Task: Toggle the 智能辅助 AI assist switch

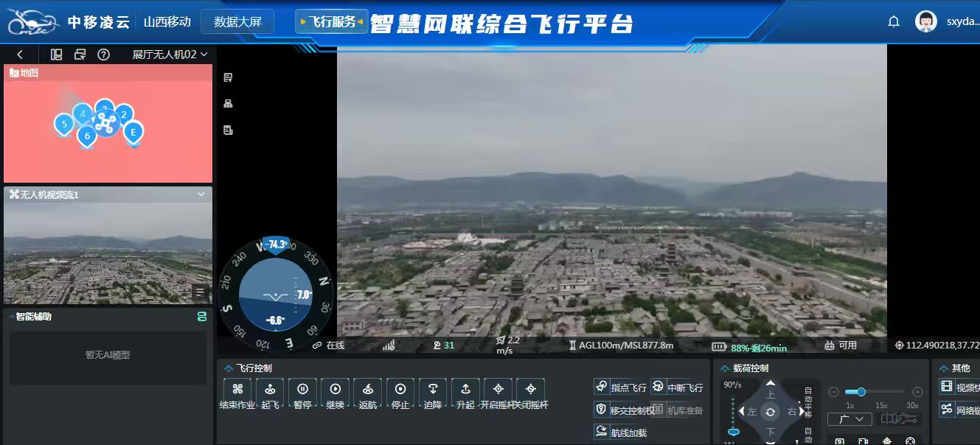Action: (202, 316)
